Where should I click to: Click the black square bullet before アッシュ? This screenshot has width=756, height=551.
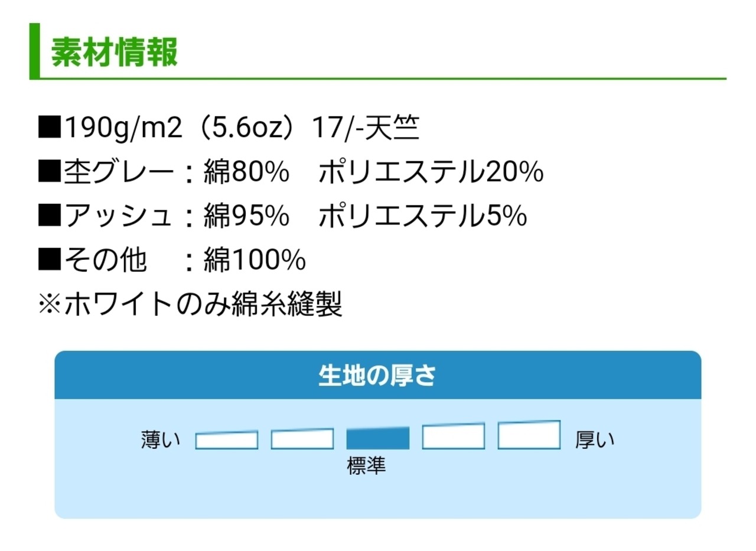(50, 216)
